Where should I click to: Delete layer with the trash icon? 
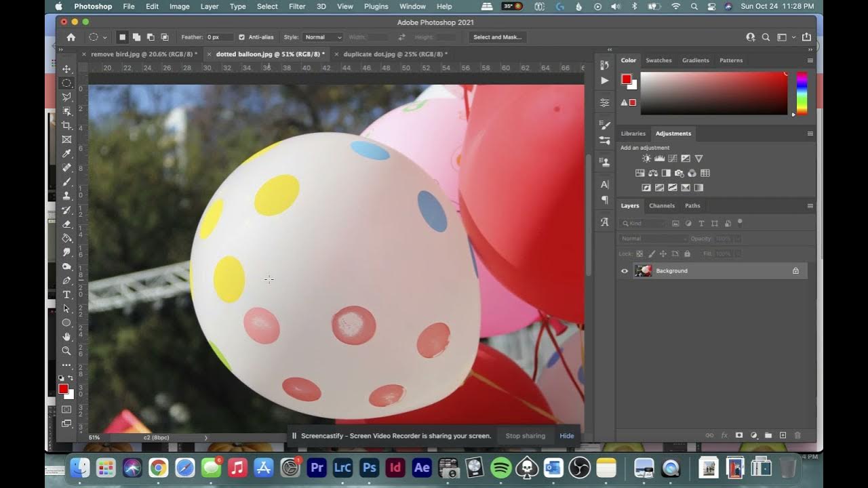coord(797,435)
